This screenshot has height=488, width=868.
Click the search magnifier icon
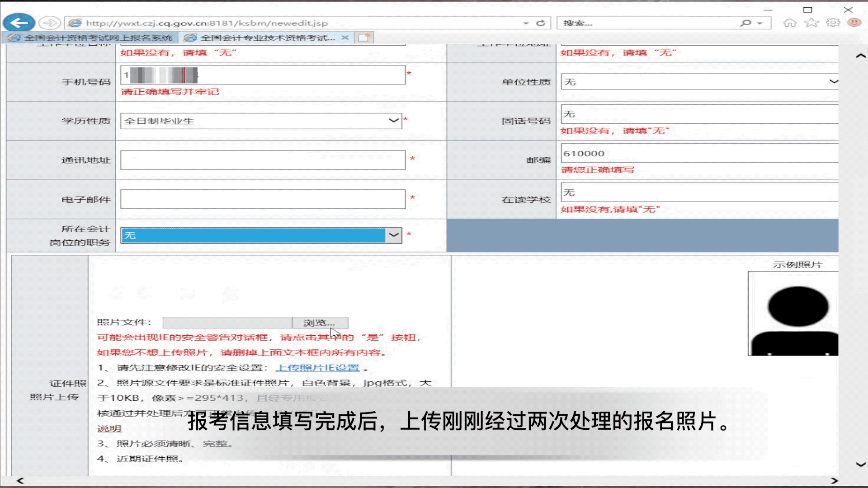[x=745, y=23]
